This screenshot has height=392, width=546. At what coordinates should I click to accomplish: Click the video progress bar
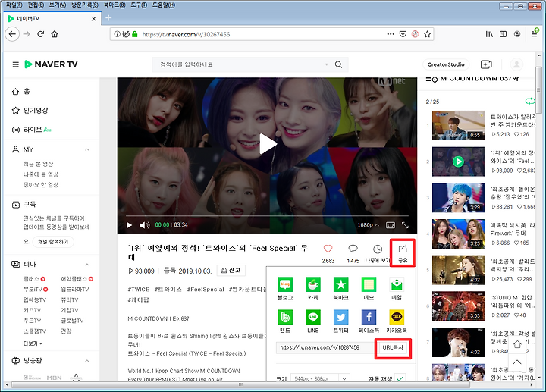(267, 216)
